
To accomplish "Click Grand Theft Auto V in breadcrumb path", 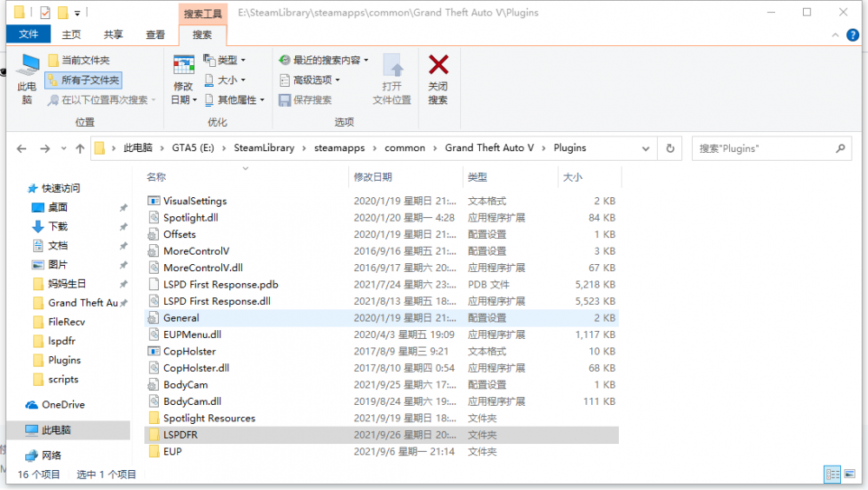I will (490, 149).
